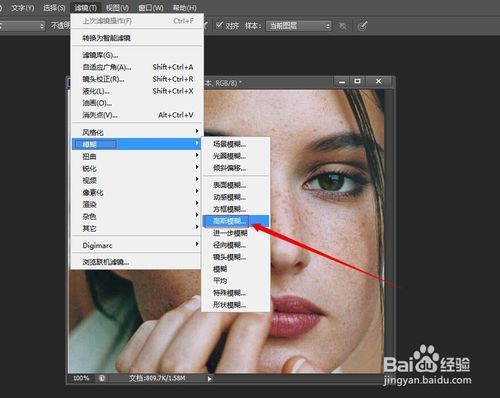This screenshot has width=500, height=398.
Task: Maximize the document window
Action: (357, 81)
